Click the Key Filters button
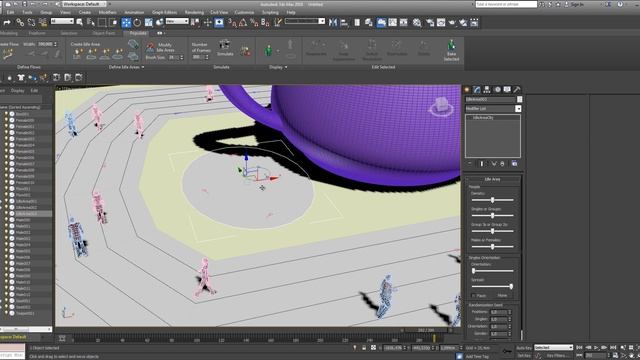 click(556, 356)
